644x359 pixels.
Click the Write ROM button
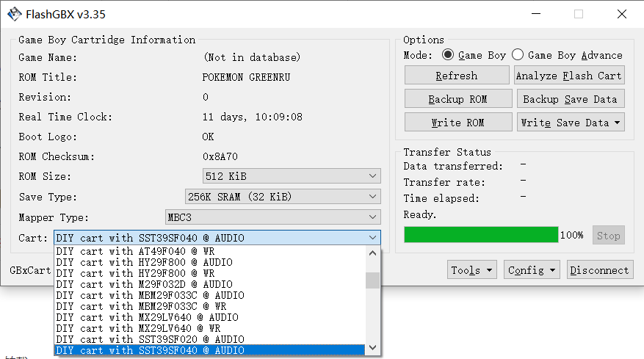coord(456,123)
